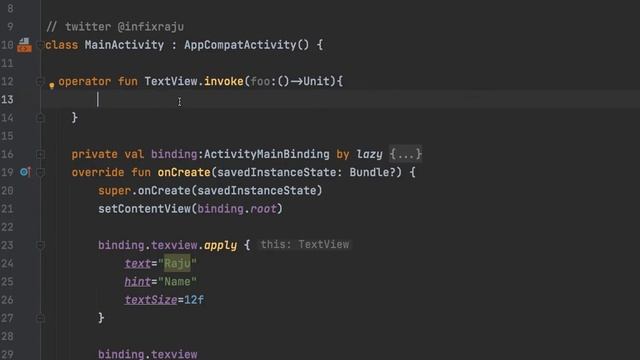
Task: Click the italic 'root' property
Action: (263, 209)
